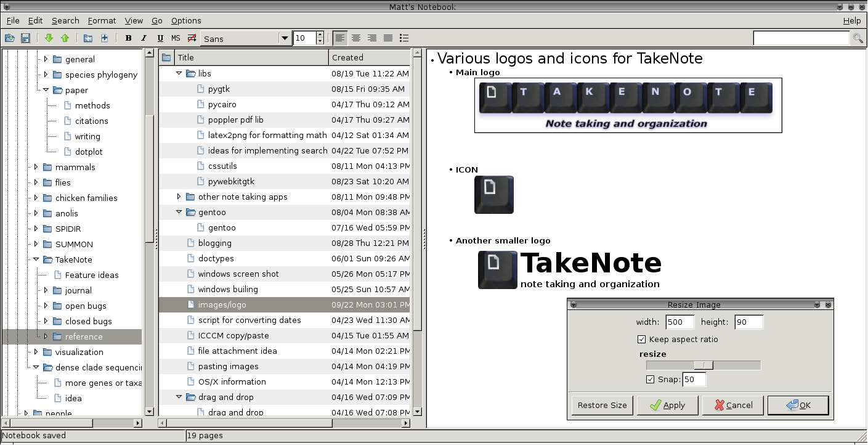Screen dimensions: 868x445
Task: Collapse the TakeNote folder in tree
Action: tap(36, 259)
